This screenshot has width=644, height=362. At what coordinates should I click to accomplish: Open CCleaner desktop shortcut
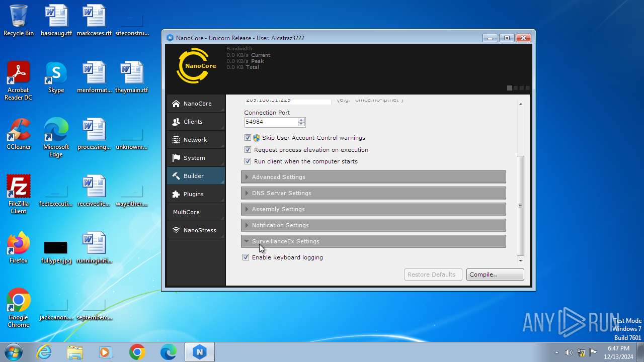pyautogui.click(x=19, y=134)
